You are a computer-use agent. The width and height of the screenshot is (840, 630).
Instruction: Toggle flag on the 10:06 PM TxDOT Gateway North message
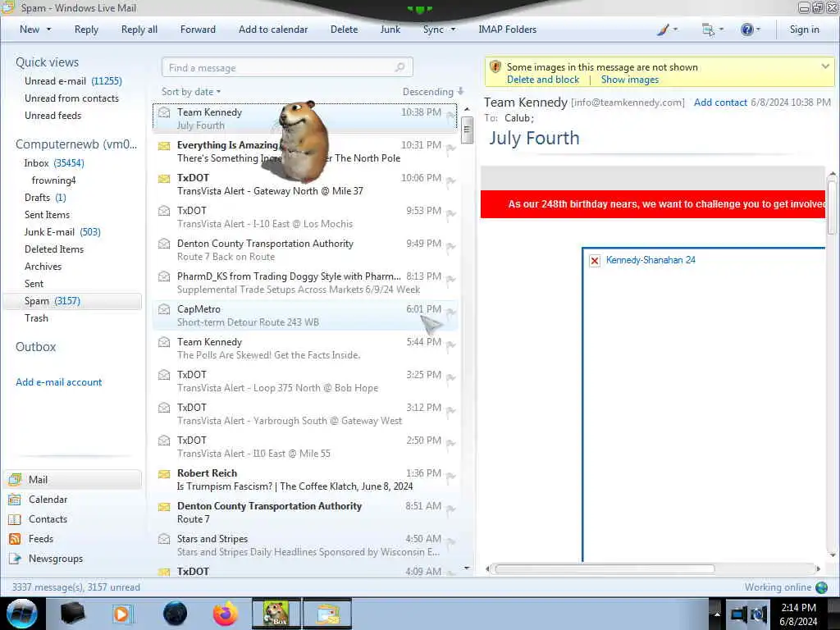[x=450, y=182]
